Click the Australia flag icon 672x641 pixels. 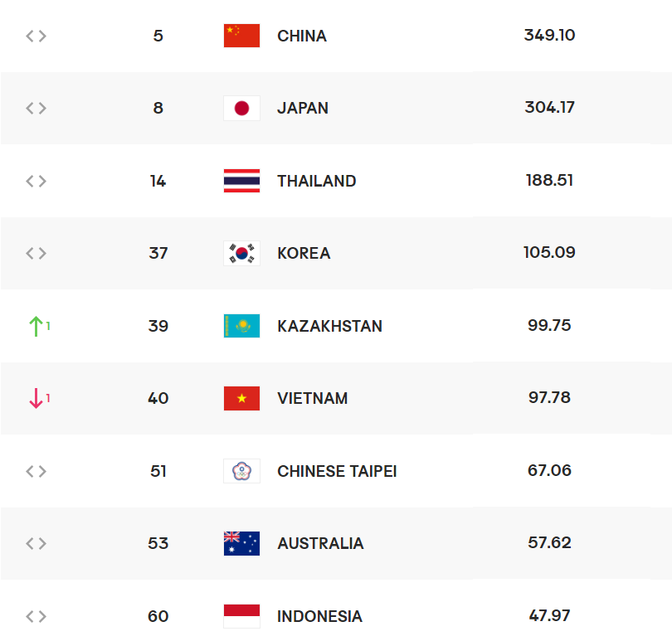click(x=241, y=543)
